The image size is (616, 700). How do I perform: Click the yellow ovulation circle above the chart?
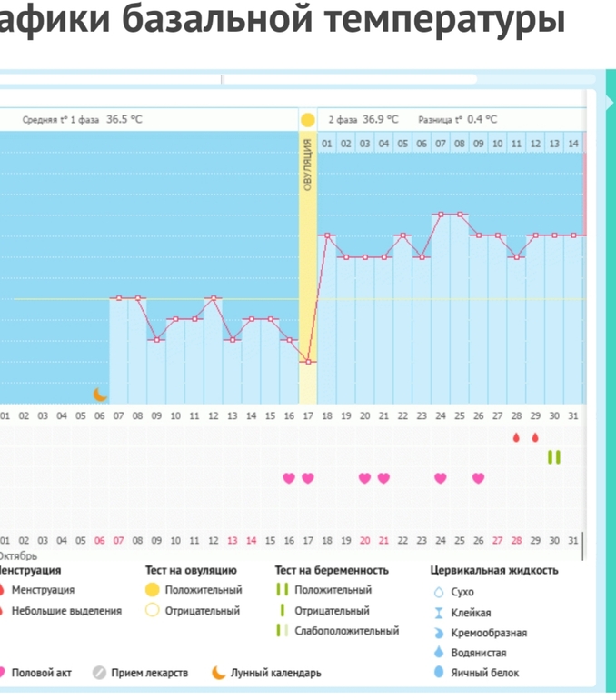(307, 120)
